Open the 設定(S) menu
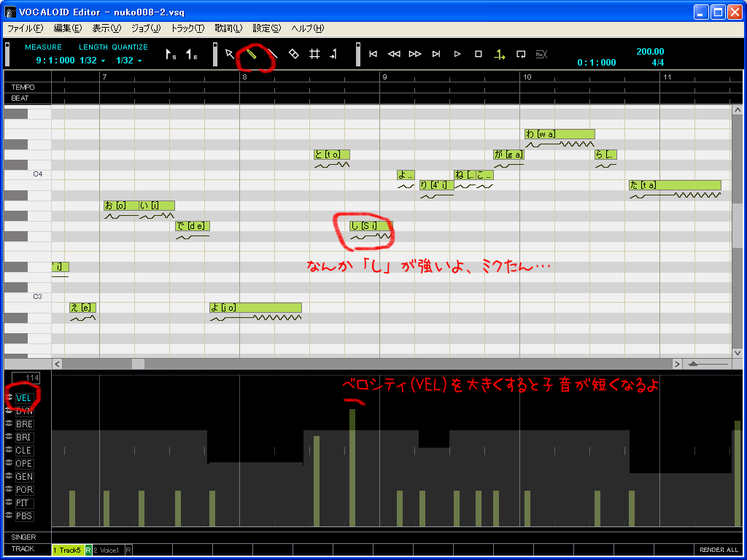Viewport: 747px width, 560px height. [266, 28]
